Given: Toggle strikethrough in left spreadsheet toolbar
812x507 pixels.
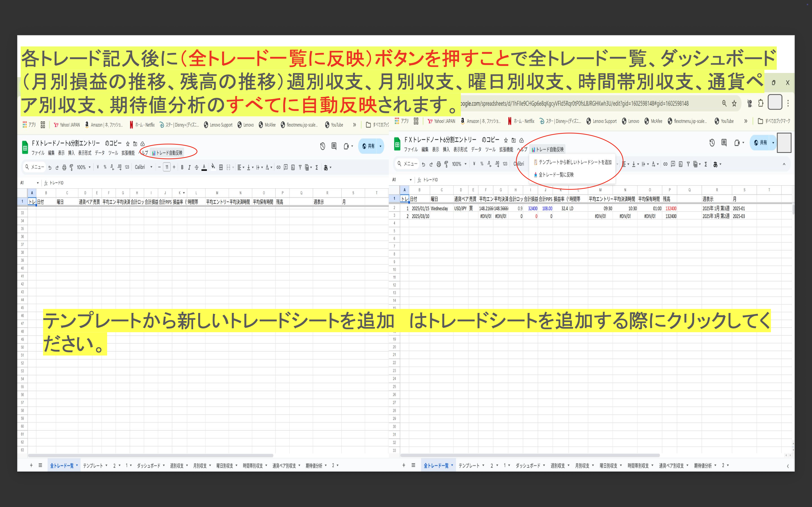Looking at the screenshot, I should tap(197, 167).
